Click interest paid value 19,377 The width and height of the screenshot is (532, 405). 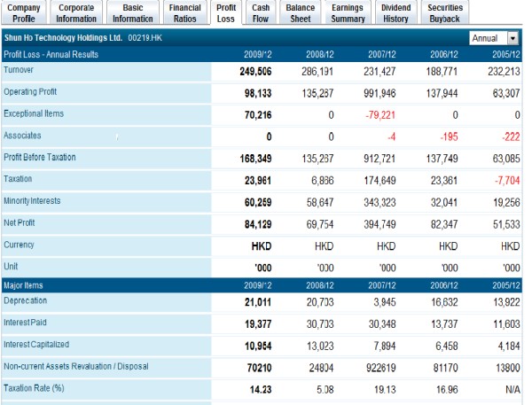258,324
